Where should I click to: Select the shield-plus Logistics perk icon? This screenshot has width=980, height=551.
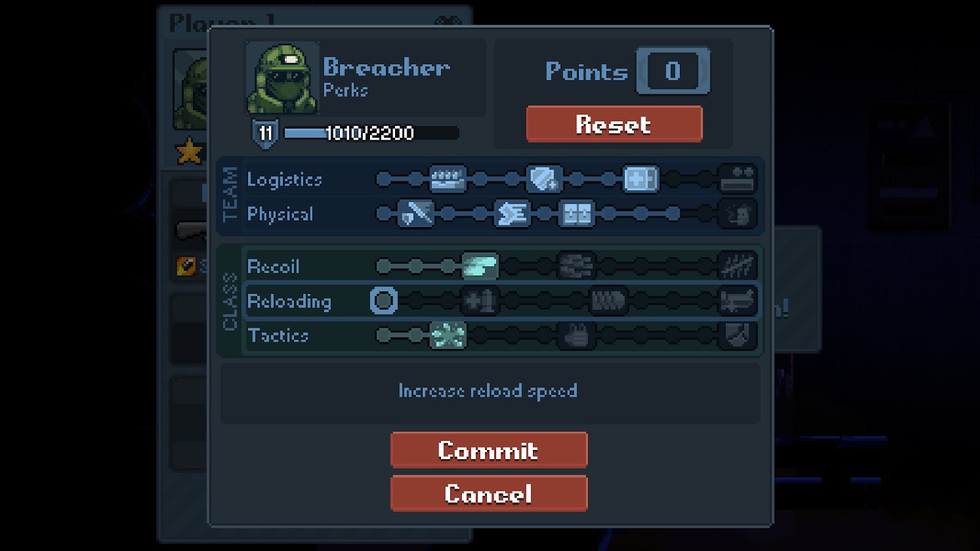pos(544,179)
